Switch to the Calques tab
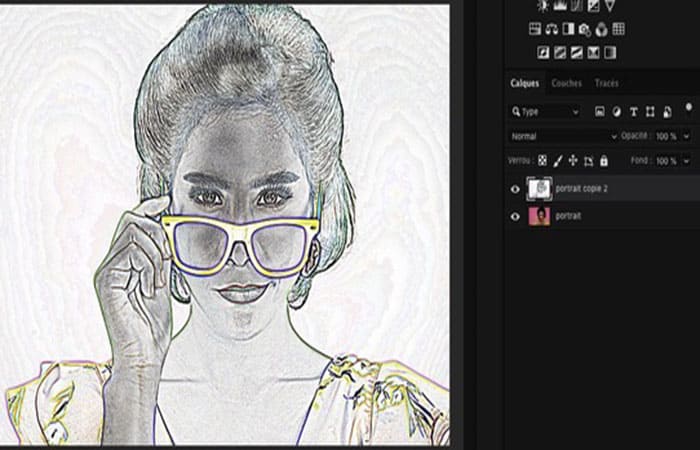Viewport: 700px width, 450px height. [525, 83]
